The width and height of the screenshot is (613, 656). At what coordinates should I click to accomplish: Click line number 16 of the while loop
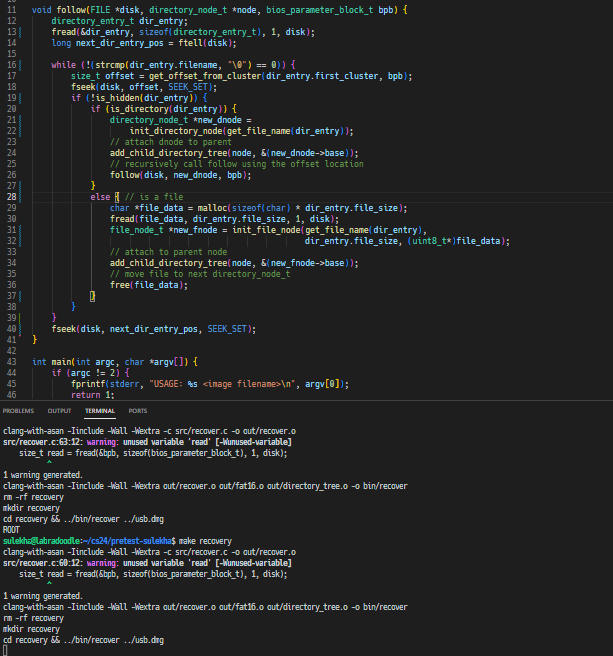[12, 64]
